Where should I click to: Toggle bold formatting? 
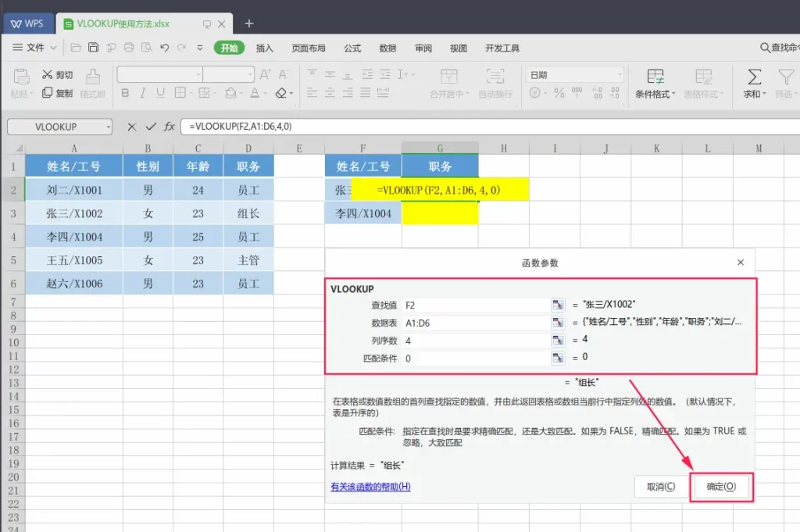[126, 93]
